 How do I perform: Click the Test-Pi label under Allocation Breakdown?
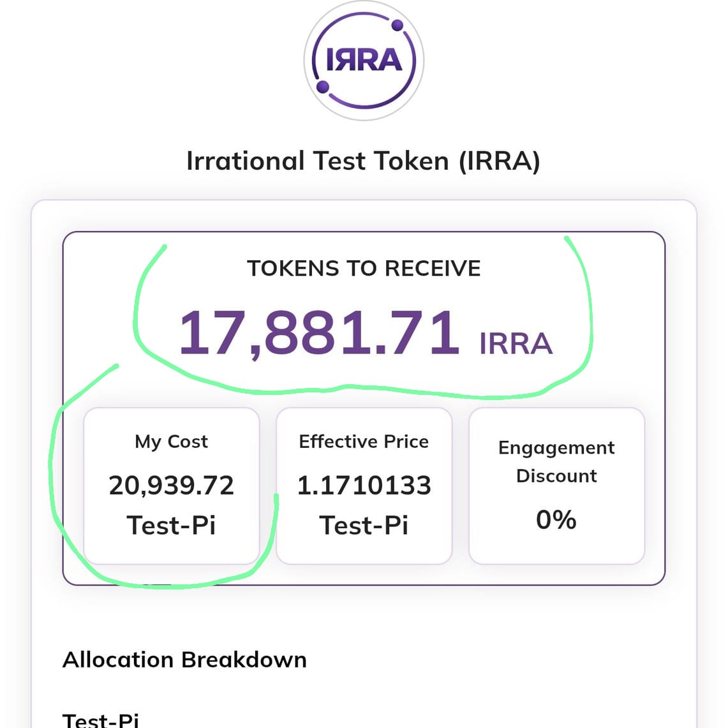pyautogui.click(x=101, y=720)
